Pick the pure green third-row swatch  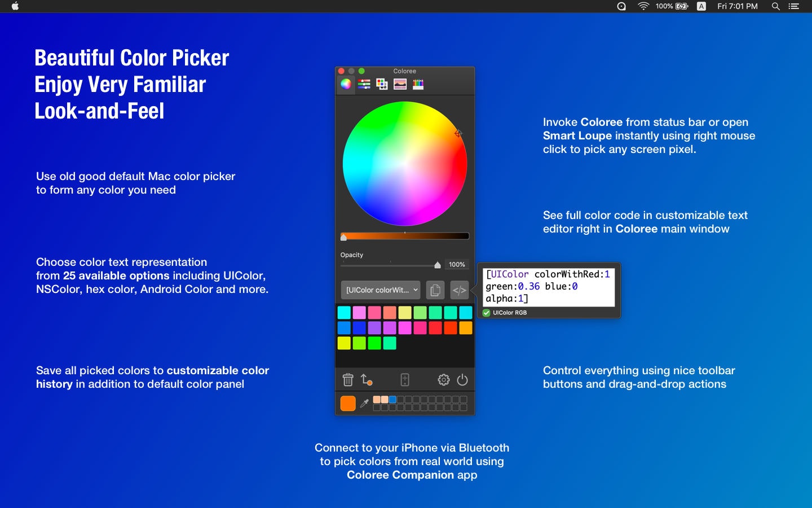pyautogui.click(x=374, y=343)
